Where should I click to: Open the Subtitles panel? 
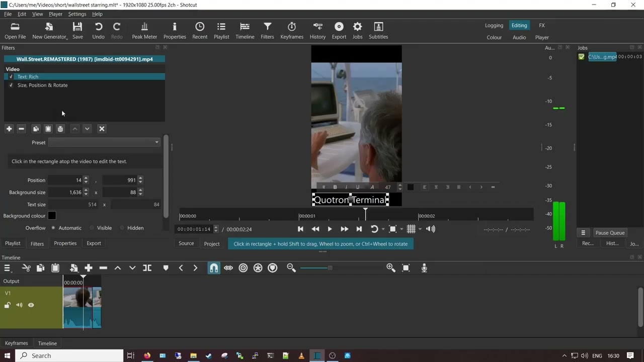[378, 31]
